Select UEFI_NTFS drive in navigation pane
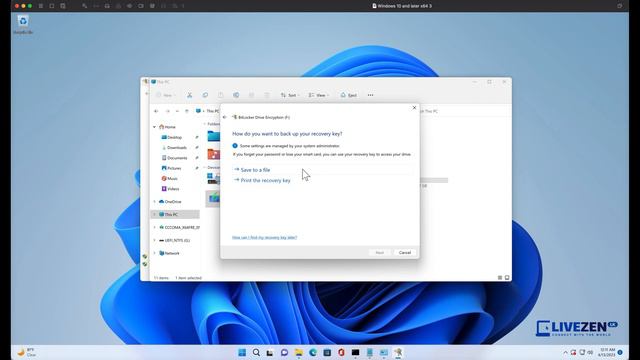Image resolution: width=640 pixels, height=360 pixels. point(174,240)
